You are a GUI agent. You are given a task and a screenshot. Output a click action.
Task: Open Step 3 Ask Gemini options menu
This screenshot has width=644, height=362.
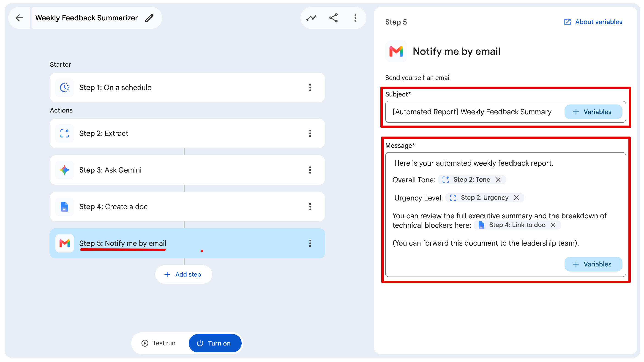pyautogui.click(x=310, y=170)
